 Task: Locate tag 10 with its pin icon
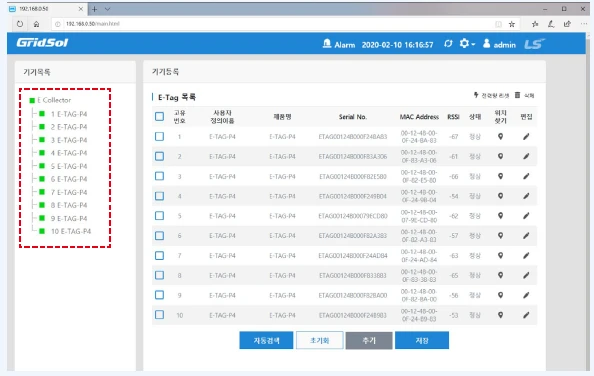tap(500, 315)
